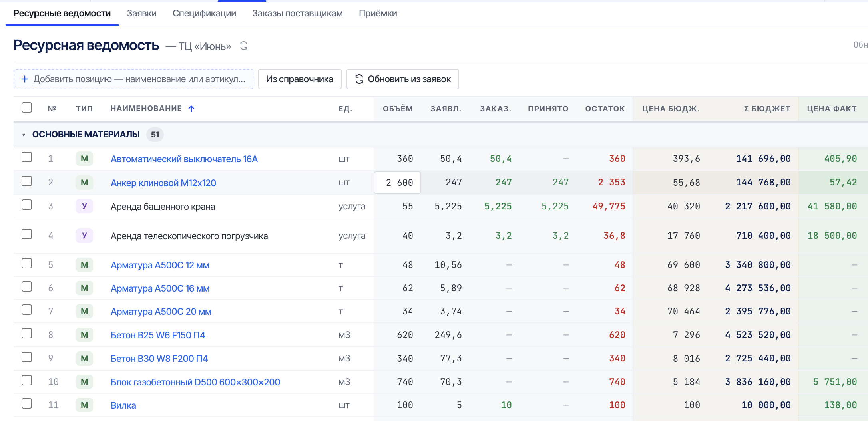The width and height of the screenshot is (868, 421).
Task: Click the refresh icon beside ТЦ «Июнь»
Action: [x=244, y=46]
